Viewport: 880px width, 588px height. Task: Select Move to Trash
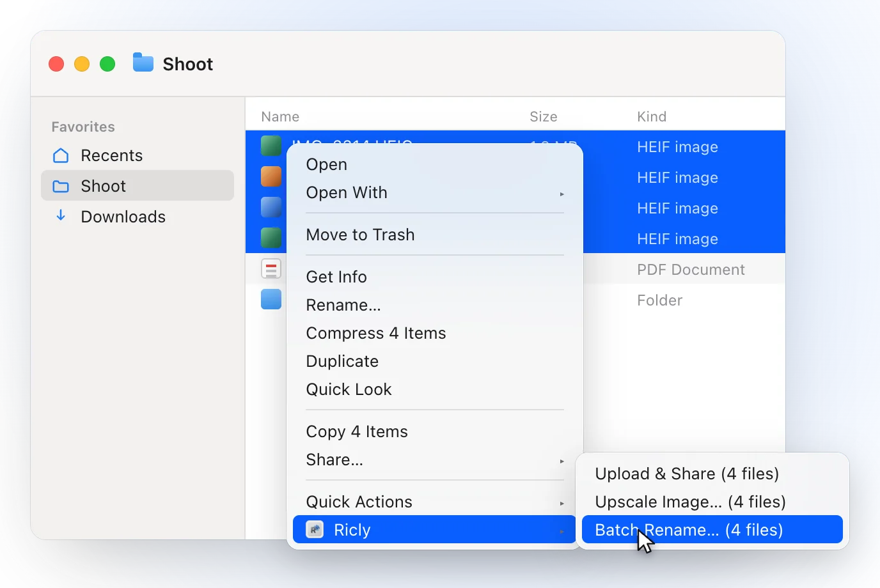(x=435, y=235)
